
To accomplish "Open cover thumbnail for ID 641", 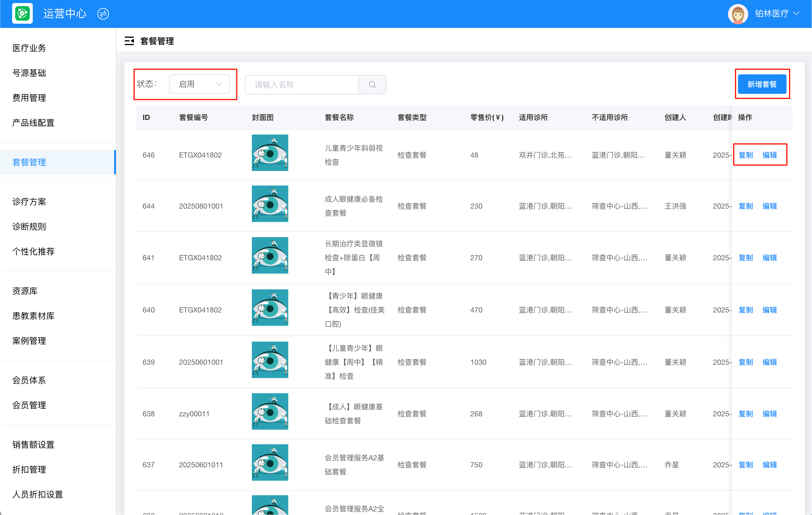I will tap(270, 255).
